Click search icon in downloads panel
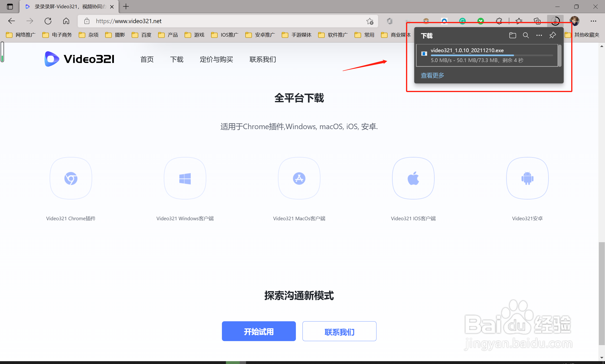605x364 pixels. click(x=526, y=35)
